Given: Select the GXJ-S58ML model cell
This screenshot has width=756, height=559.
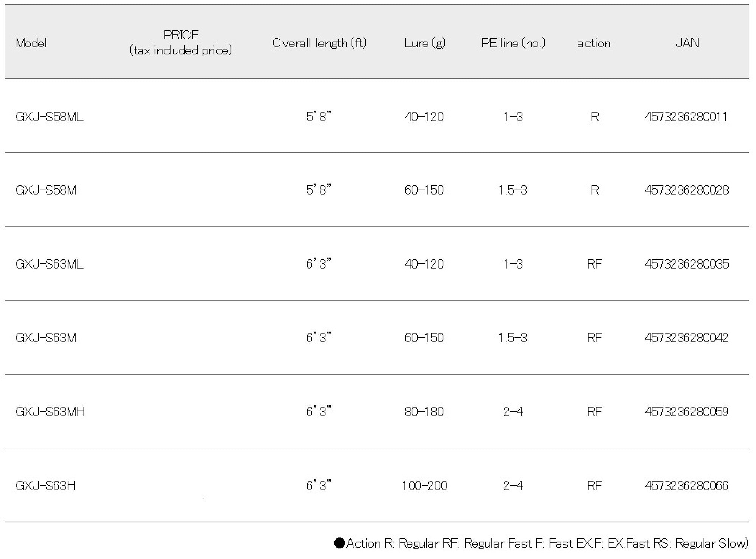Looking at the screenshot, I should tap(50, 117).
